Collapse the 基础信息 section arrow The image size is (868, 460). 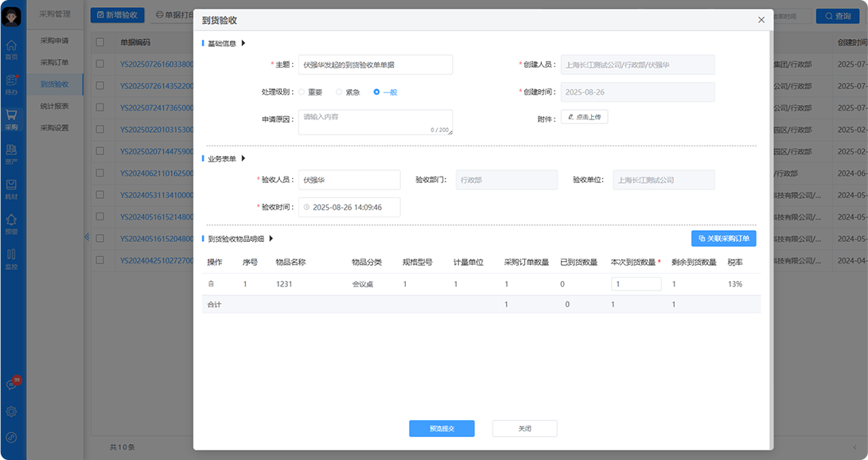243,44
